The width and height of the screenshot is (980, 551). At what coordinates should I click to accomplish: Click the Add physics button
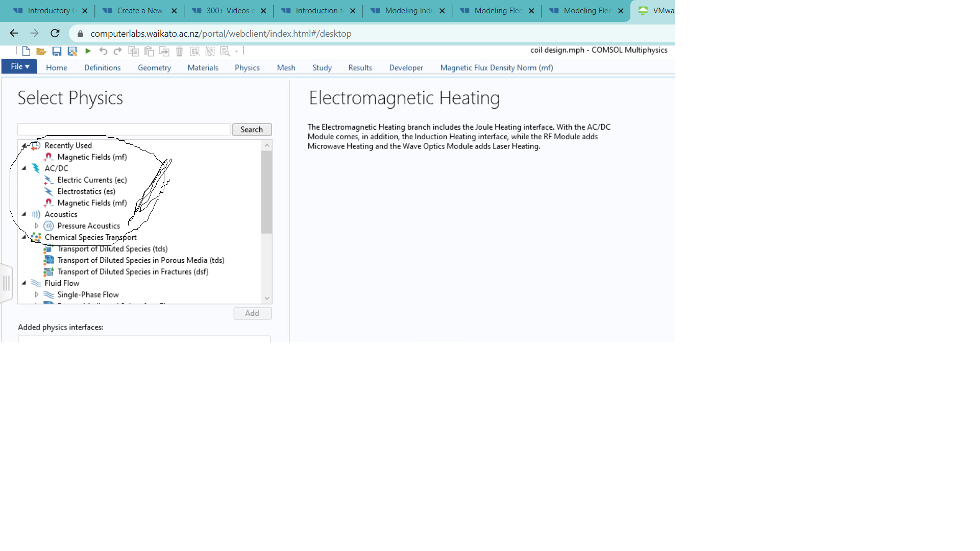click(x=252, y=313)
